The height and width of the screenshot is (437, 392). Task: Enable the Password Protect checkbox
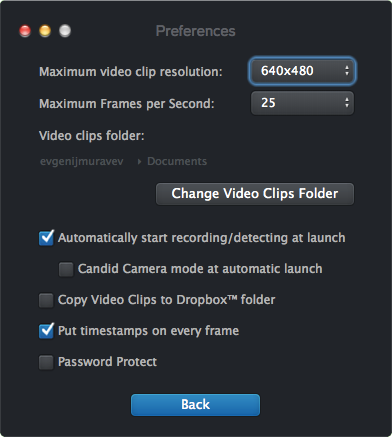(x=46, y=362)
